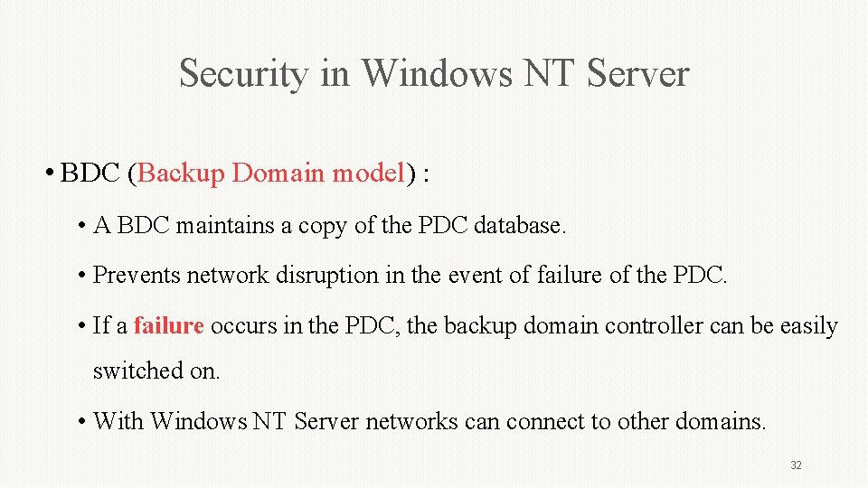Select the word 'Security' in the title

[x=243, y=75]
